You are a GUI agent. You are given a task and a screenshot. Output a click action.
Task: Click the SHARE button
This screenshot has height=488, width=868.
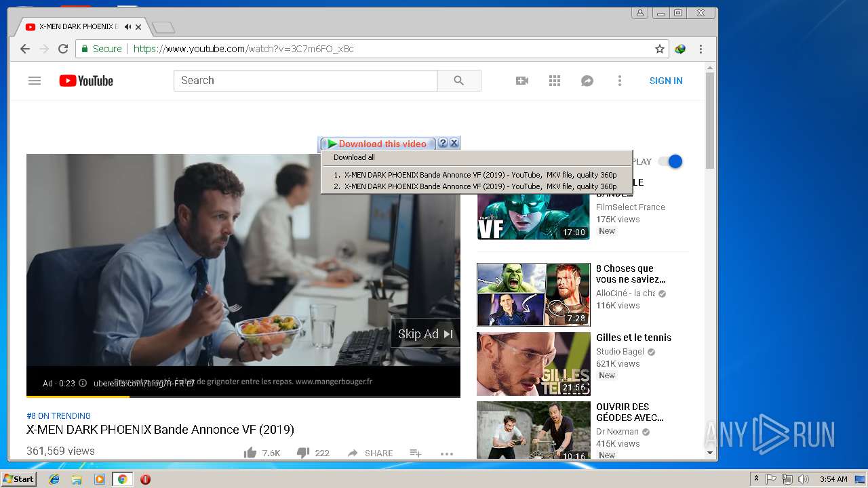click(370, 453)
